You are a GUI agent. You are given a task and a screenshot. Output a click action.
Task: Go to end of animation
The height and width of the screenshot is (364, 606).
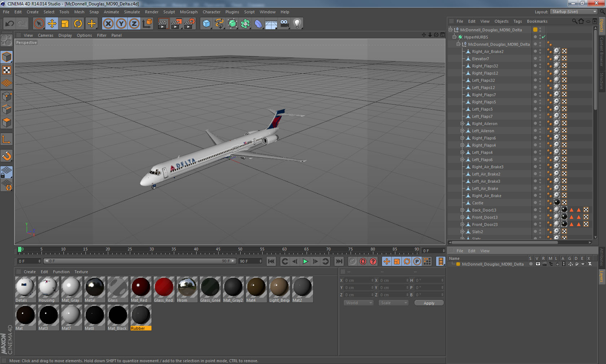pos(339,261)
